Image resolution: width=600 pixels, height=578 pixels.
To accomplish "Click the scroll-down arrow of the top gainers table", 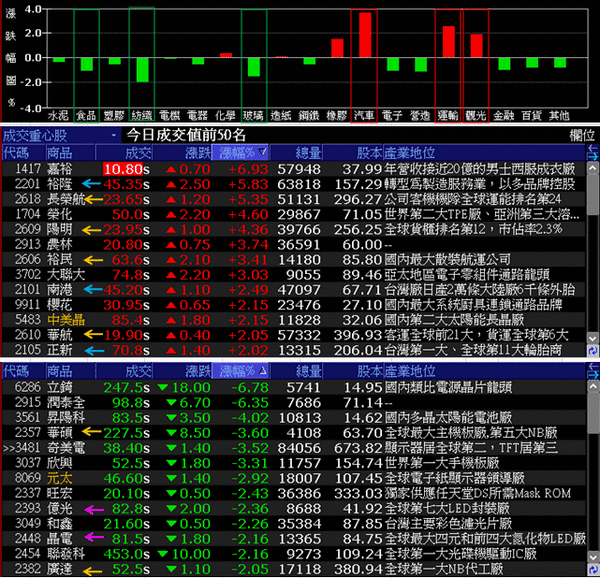I will 592,338.
